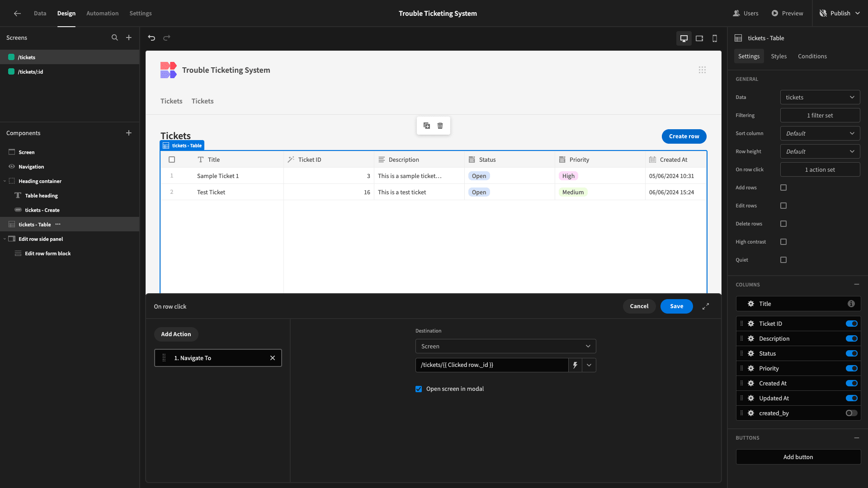Redo the last change
This screenshot has width=868, height=488.
pyautogui.click(x=167, y=38)
